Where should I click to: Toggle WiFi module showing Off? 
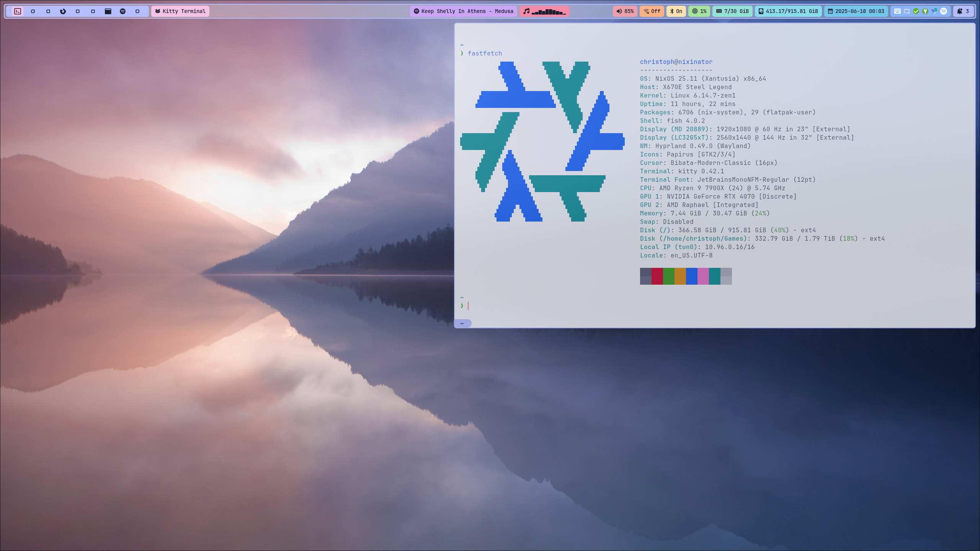tap(652, 11)
